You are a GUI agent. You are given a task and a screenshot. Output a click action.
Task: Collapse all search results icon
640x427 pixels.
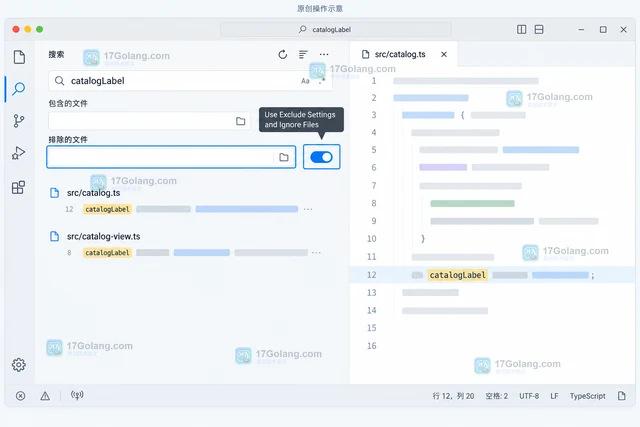(303, 55)
